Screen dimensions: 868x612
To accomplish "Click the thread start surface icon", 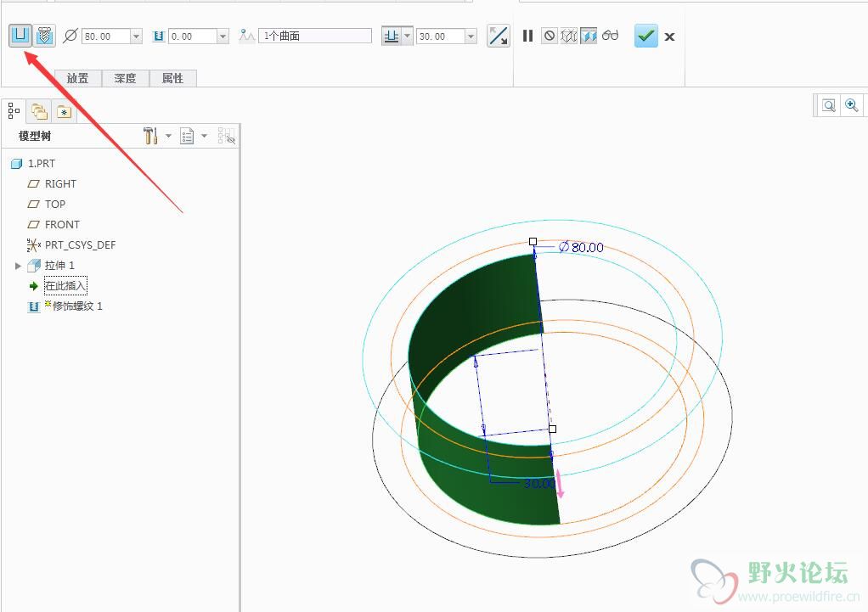I will [x=246, y=36].
